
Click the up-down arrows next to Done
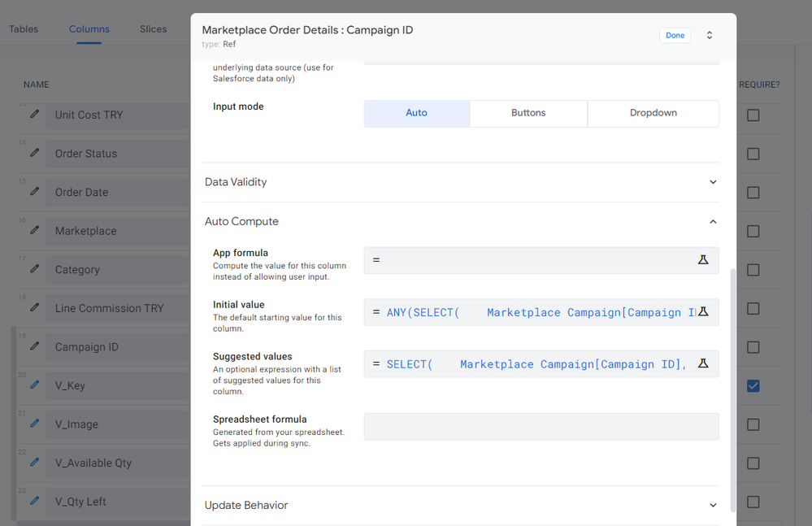click(710, 35)
